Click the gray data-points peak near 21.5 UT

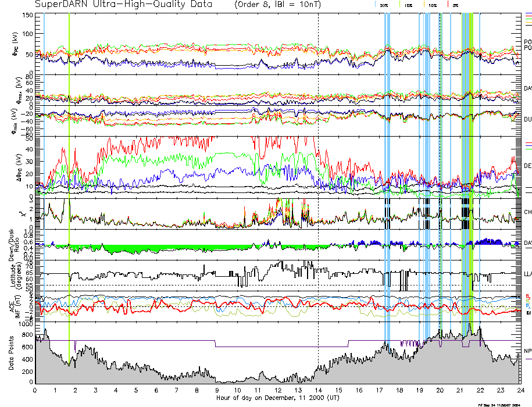pos(470,327)
